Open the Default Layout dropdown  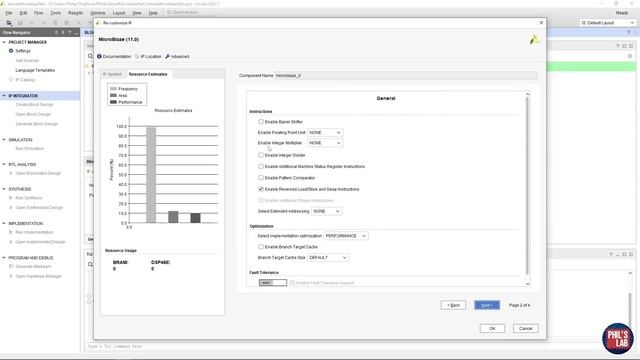607,23
